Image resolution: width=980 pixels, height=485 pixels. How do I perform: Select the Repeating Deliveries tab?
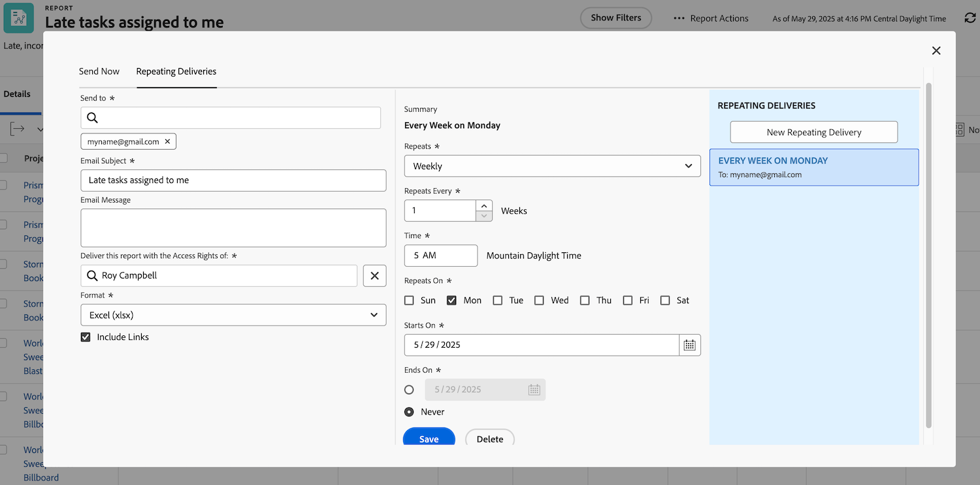(x=176, y=71)
